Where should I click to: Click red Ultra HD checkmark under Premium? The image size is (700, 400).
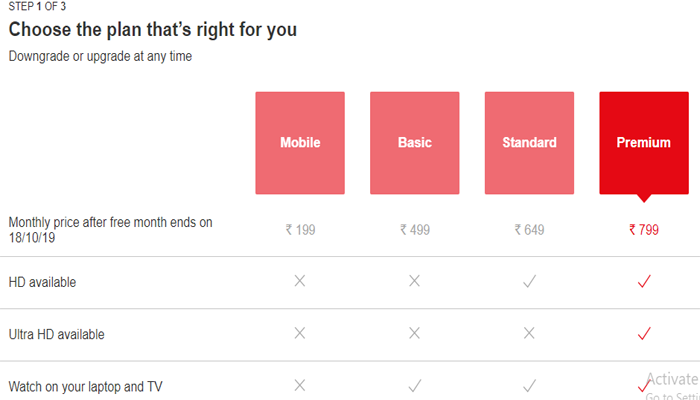tap(643, 334)
